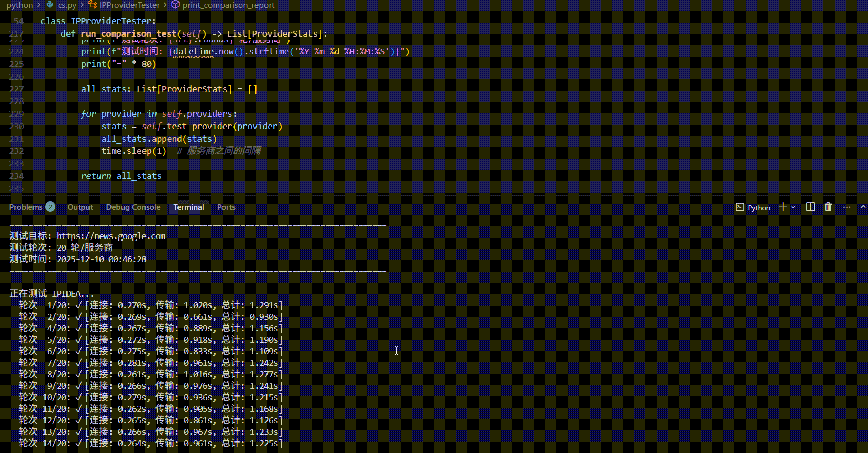Image resolution: width=868 pixels, height=453 pixels.
Task: Click the Python file icon in breadcrumb
Action: [x=50, y=5]
